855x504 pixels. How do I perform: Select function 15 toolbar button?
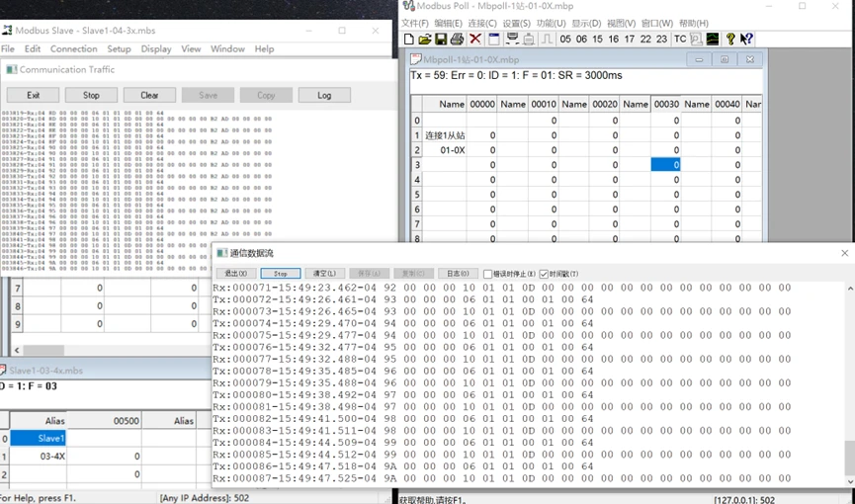click(597, 39)
